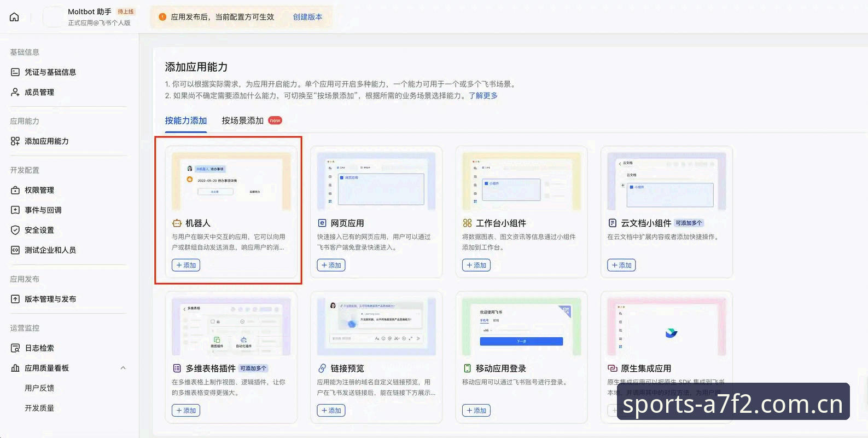The width and height of the screenshot is (868, 438).
Task: Click the Moltbot 助手 app name
Action: coord(90,11)
